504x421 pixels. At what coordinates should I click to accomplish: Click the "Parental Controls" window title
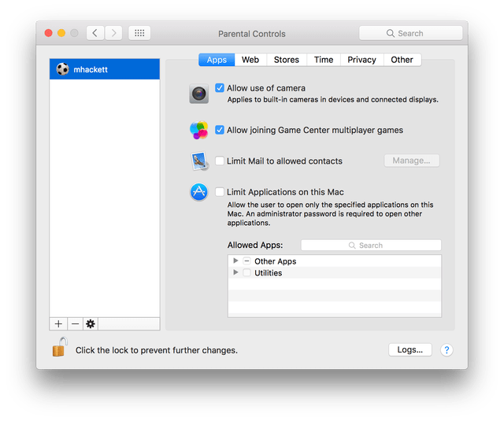click(x=252, y=34)
